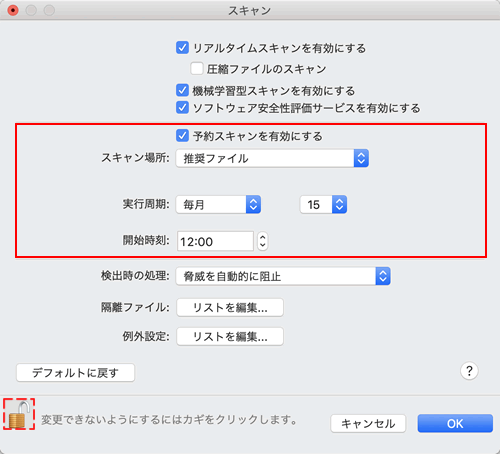Viewport: 500px width, 454px height.
Task: Open the 推奨ファイル scan location dropdown
Action: [272, 158]
